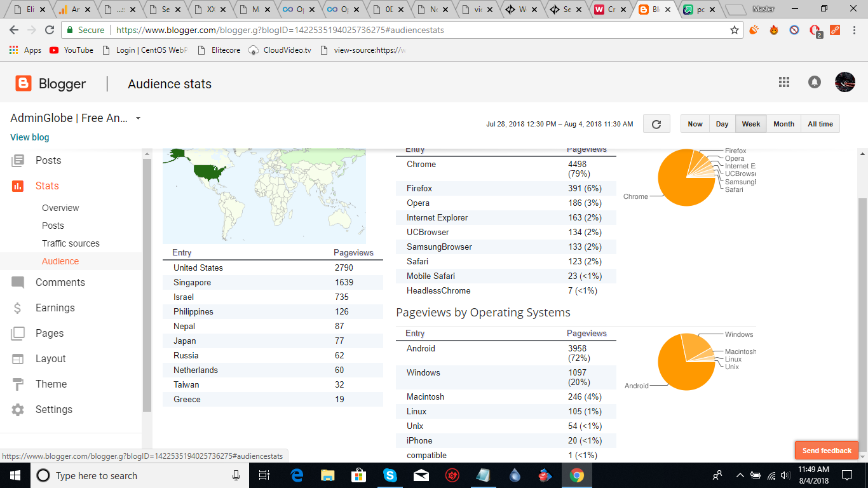The width and height of the screenshot is (868, 488).
Task: Click the Earnings dollar icon
Action: tap(18, 308)
